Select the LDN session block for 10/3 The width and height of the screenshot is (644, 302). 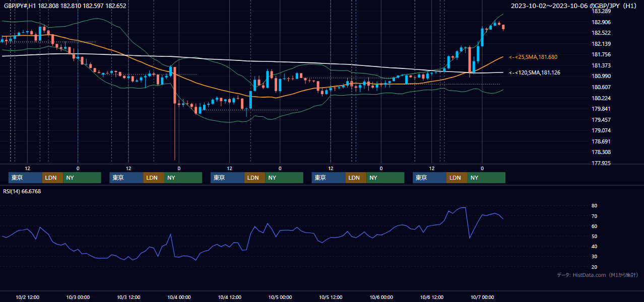click(153, 178)
